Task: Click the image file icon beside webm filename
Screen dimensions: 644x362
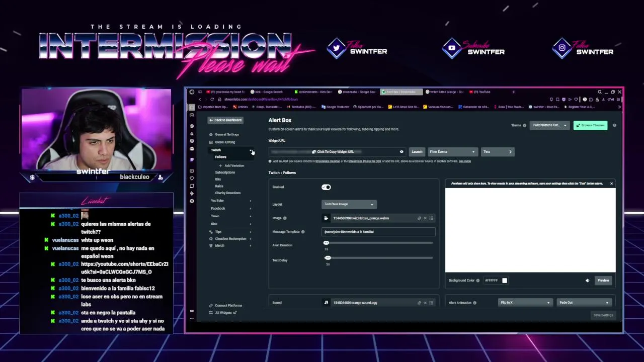Action: pos(326,218)
